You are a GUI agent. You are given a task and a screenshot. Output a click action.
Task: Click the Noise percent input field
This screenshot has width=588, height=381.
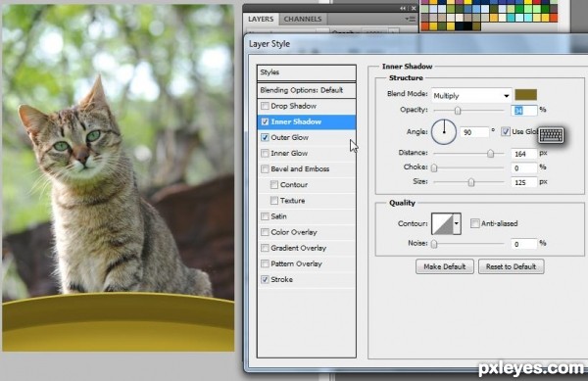point(524,244)
